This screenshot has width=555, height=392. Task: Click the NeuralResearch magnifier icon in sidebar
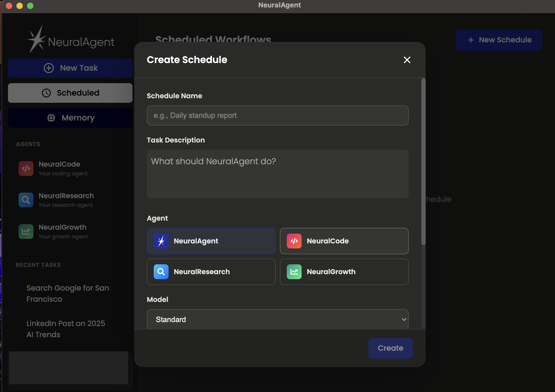click(x=26, y=200)
